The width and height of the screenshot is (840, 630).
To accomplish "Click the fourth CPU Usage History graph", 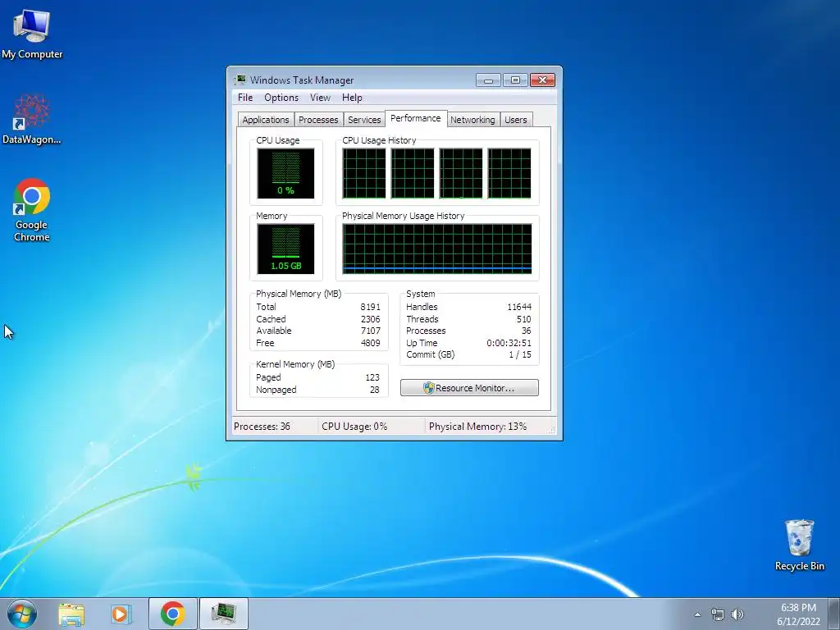I will click(x=509, y=173).
